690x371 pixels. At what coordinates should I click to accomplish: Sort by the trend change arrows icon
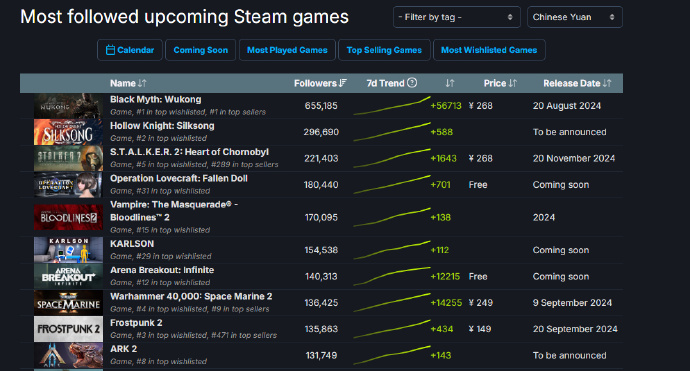[x=450, y=83]
